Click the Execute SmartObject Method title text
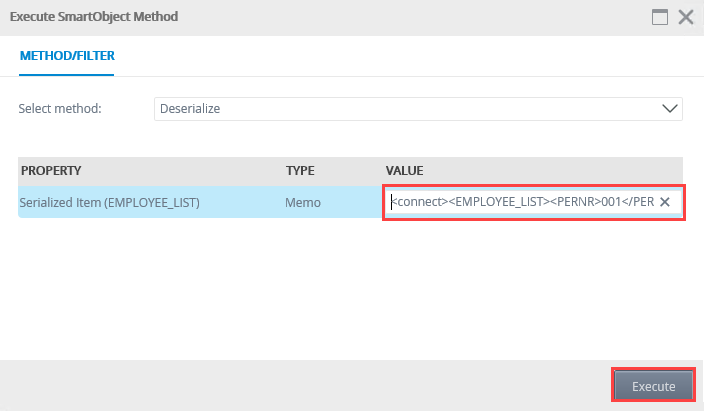The width and height of the screenshot is (704, 411). 94,17
